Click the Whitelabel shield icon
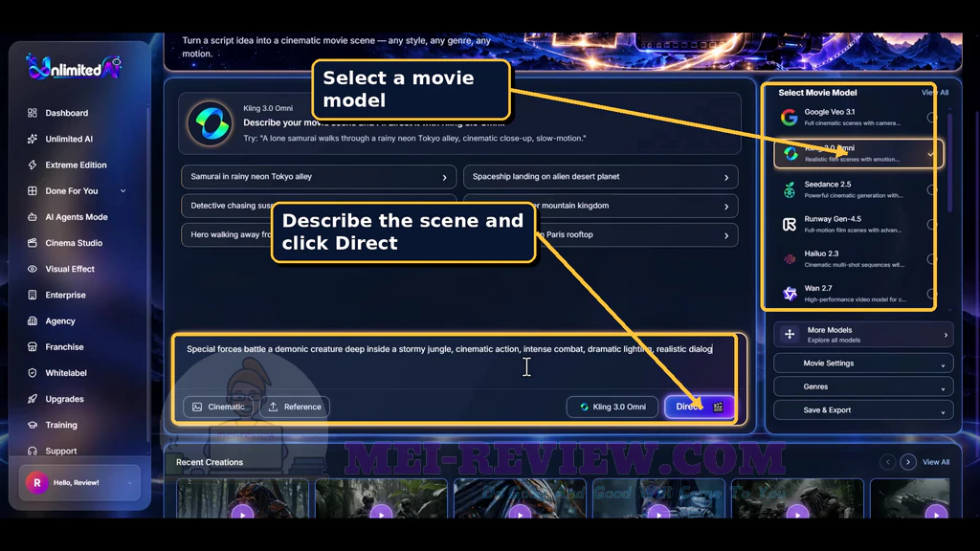The height and width of the screenshot is (551, 980). [33, 373]
